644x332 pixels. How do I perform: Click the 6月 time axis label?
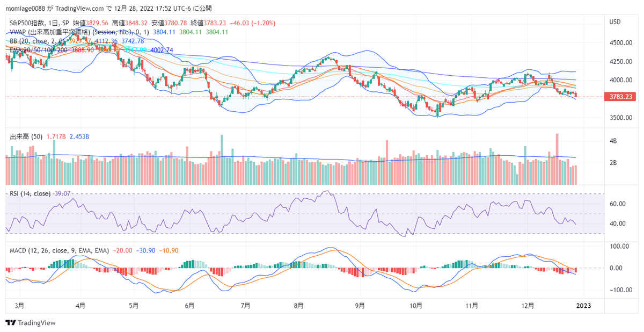[189, 305]
